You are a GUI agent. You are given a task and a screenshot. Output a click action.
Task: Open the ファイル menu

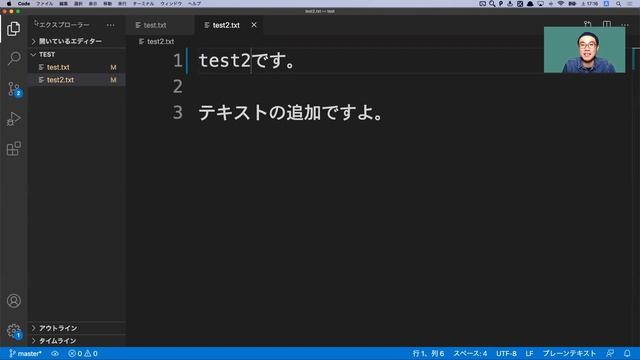(x=44, y=4)
